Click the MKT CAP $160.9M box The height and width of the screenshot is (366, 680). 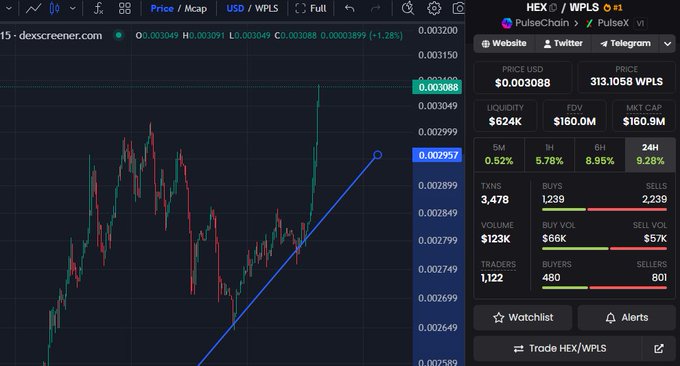pyautogui.click(x=644, y=116)
